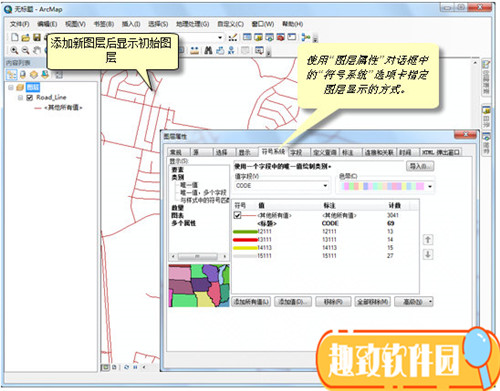Create a new map document icon

[x=15, y=37]
